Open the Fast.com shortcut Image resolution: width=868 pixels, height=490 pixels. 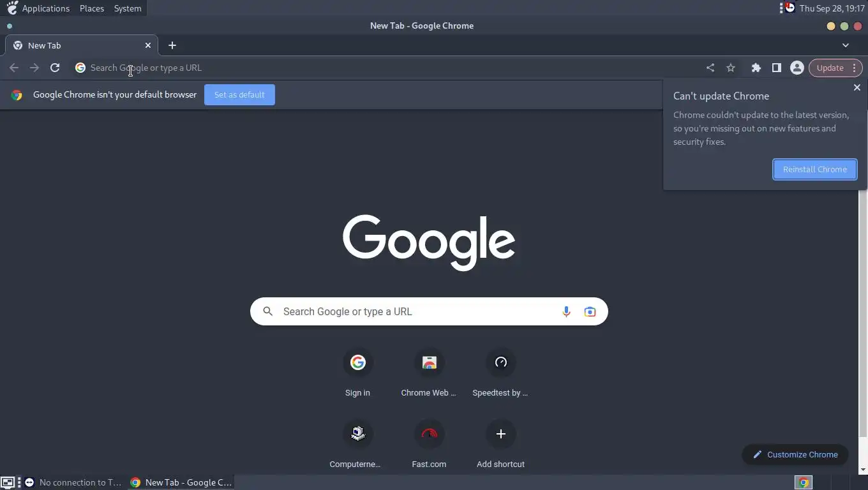coord(429,445)
